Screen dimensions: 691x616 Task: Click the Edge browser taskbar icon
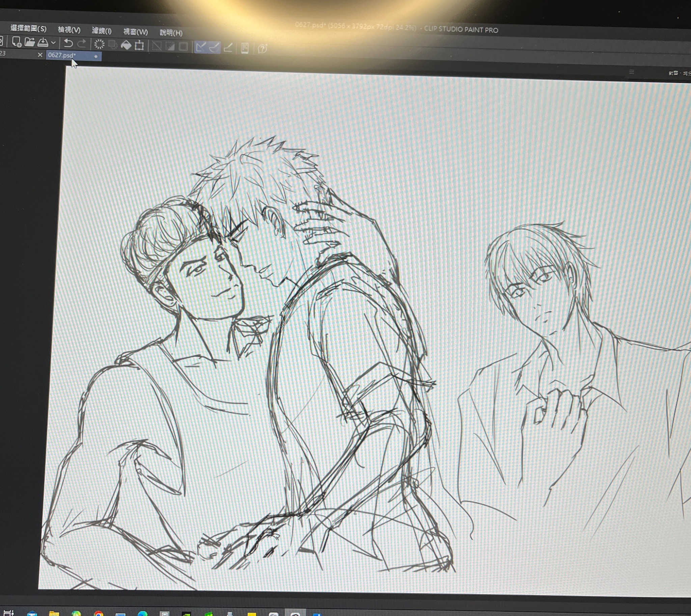[x=142, y=614]
